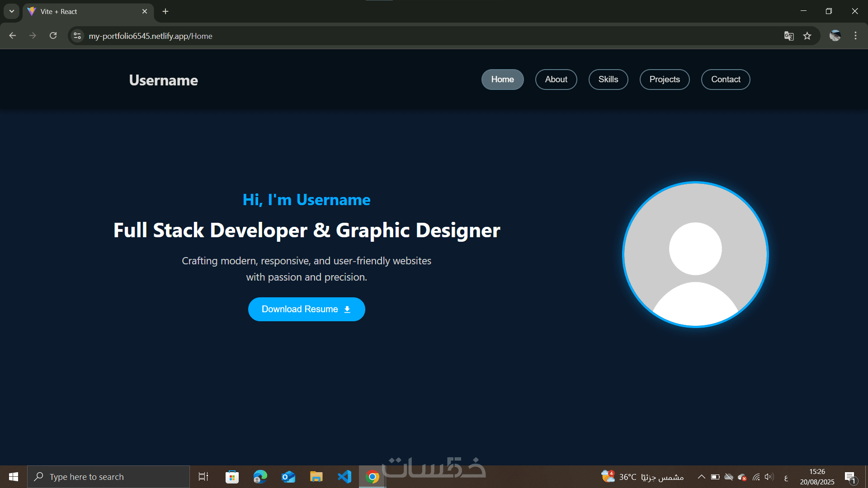The image size is (868, 488).
Task: Navigate to the About section
Action: (556, 80)
